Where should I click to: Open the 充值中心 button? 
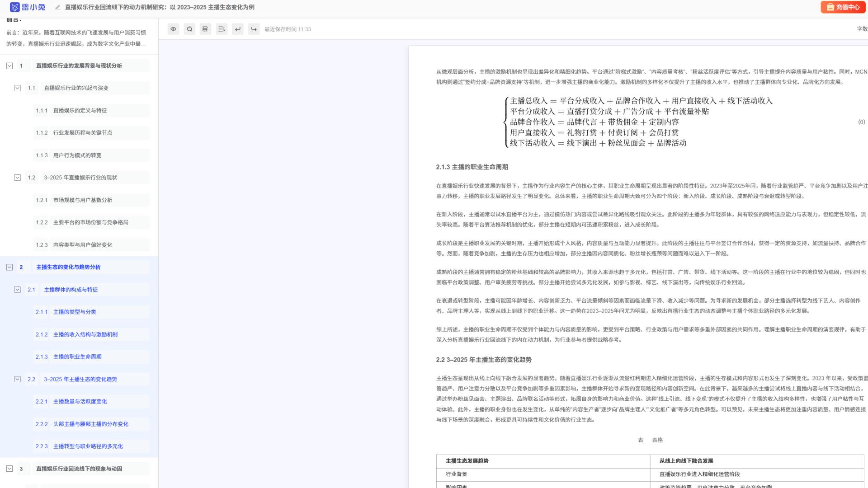point(843,7)
